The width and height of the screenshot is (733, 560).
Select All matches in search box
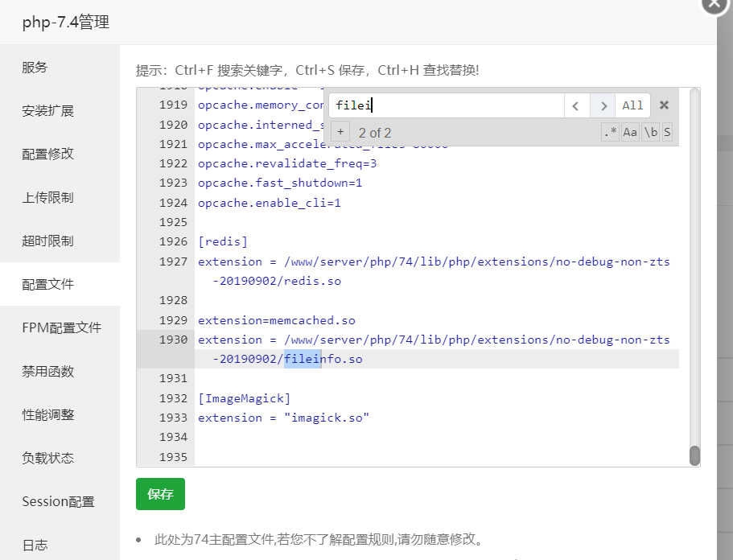coord(632,105)
